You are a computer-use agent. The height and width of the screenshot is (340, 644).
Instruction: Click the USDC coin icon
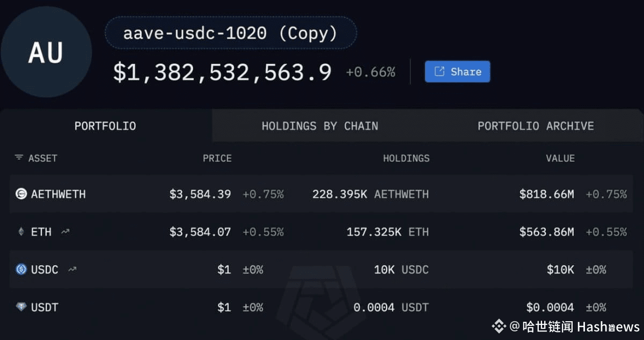(21, 269)
